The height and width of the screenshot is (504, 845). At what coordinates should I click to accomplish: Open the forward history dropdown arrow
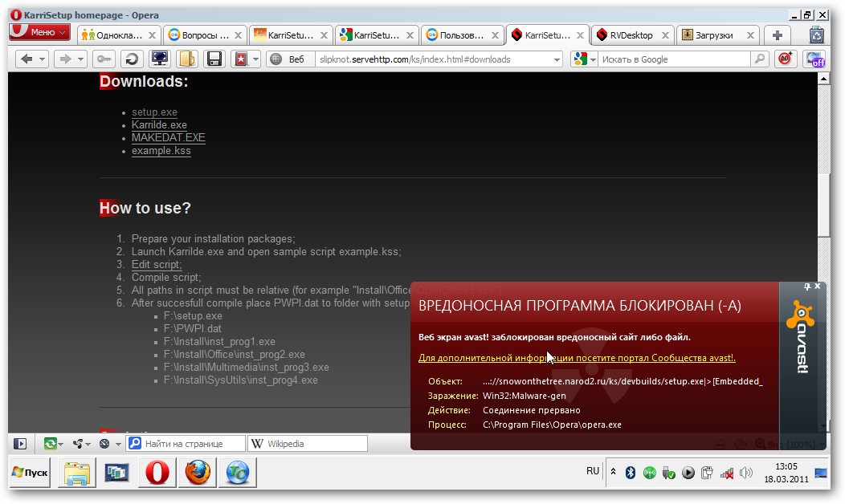point(81,59)
